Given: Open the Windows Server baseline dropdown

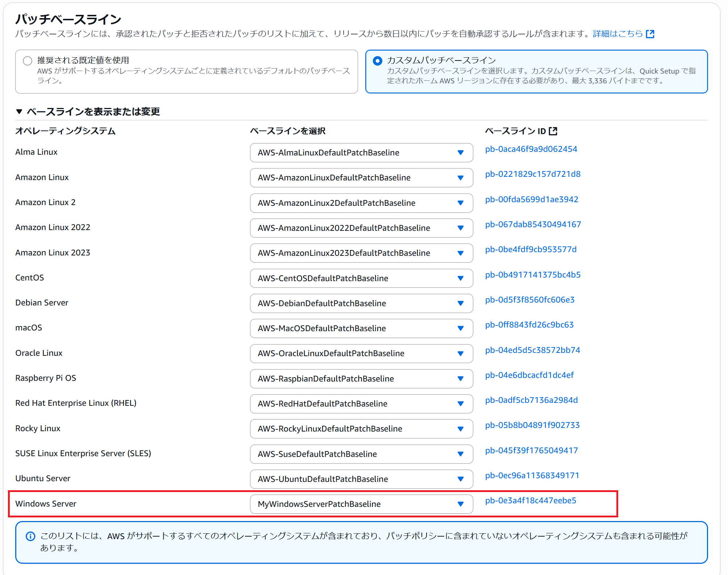Looking at the screenshot, I should point(361,504).
